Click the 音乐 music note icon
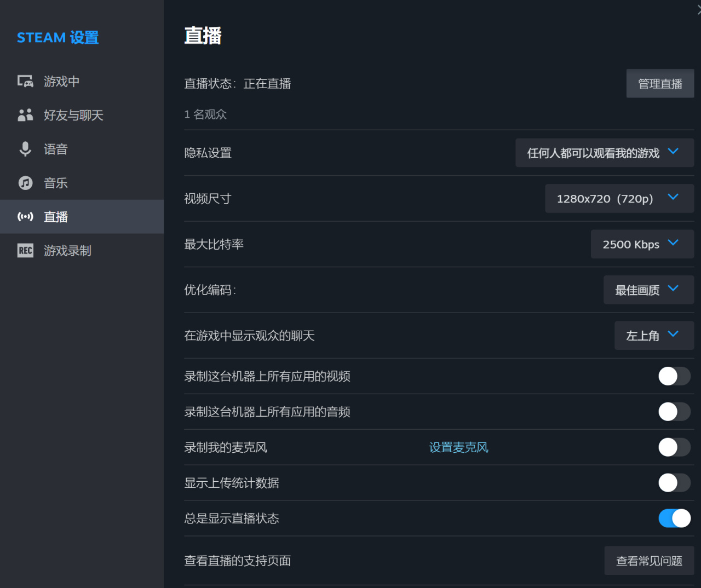The width and height of the screenshot is (701, 588). [25, 183]
